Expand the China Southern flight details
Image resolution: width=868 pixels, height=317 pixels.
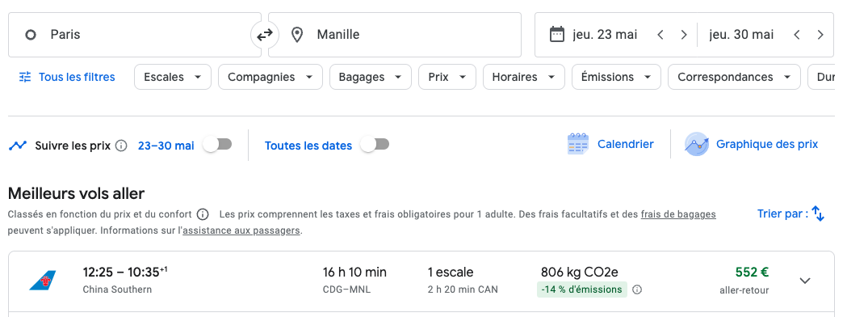point(805,281)
